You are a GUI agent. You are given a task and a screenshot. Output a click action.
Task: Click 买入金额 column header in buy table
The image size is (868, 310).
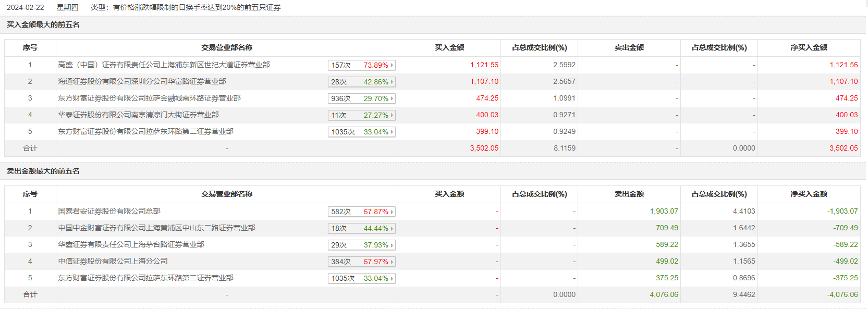(x=449, y=47)
